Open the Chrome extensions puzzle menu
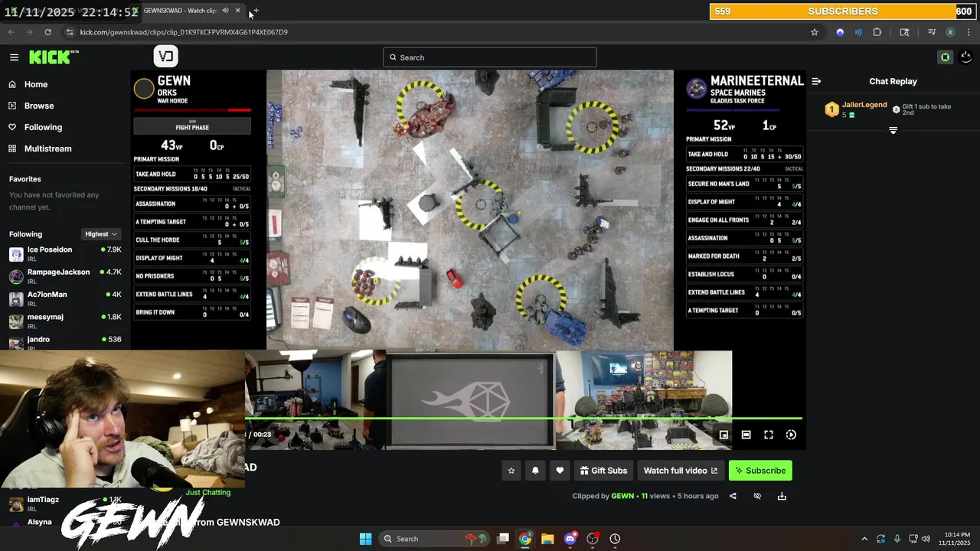 [877, 32]
